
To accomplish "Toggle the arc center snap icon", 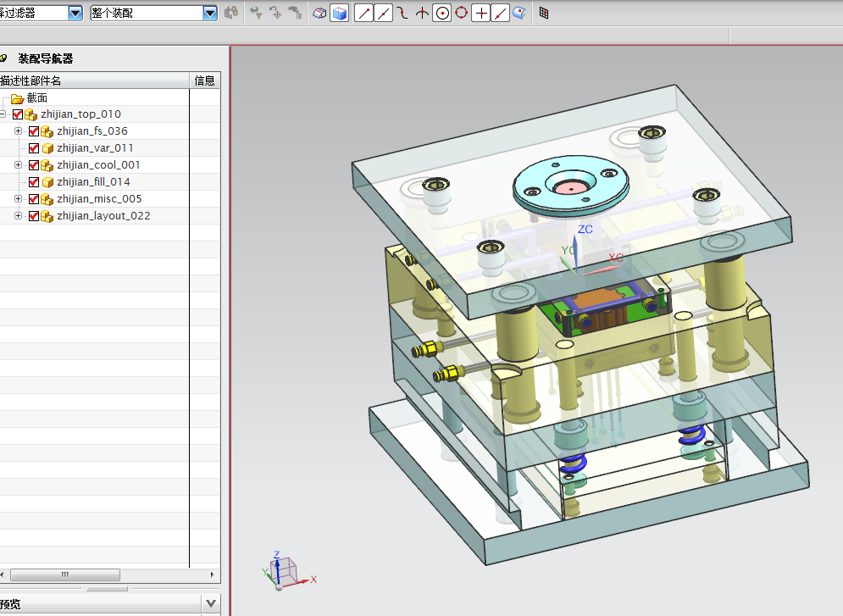I will 442,14.
